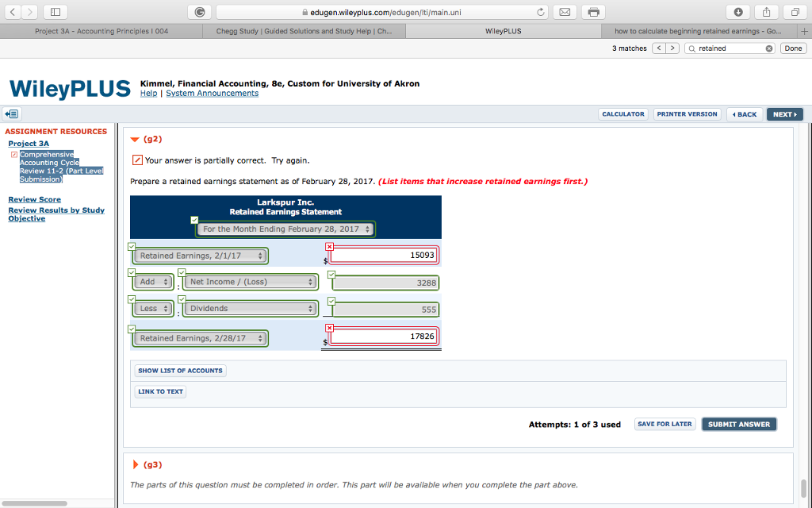Click the CALCULATOR button
Image resolution: width=812 pixels, height=508 pixels.
(x=623, y=114)
